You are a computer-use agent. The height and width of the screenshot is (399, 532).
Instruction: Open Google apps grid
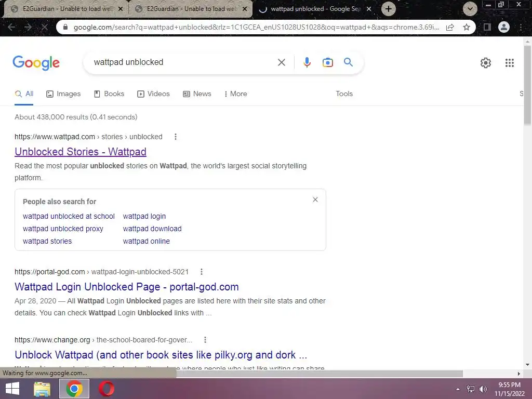click(x=509, y=63)
